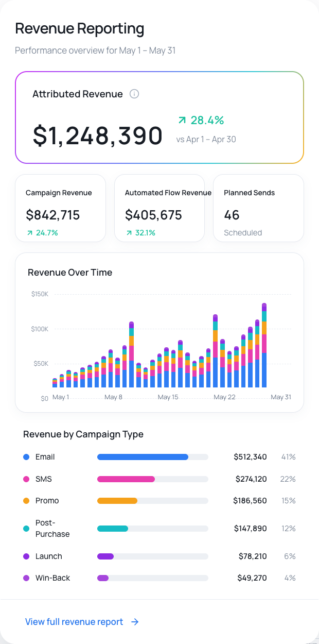The image size is (319, 644).
Task: Click the Post-Purchase campaign type label
Action: tap(52, 529)
